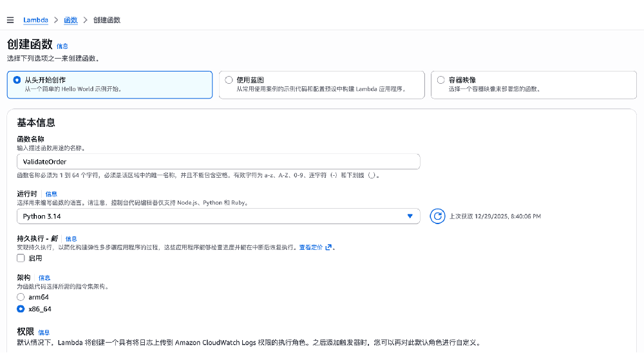
Task: Open 信息 link beside 持久执行 label
Action: point(71,239)
